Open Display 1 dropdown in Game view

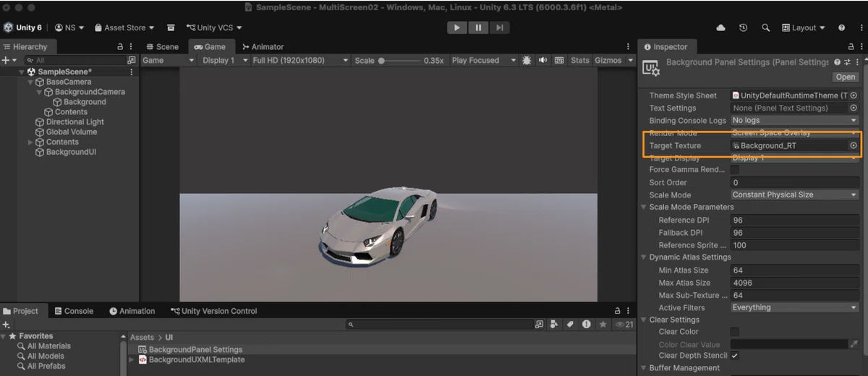coord(225,61)
